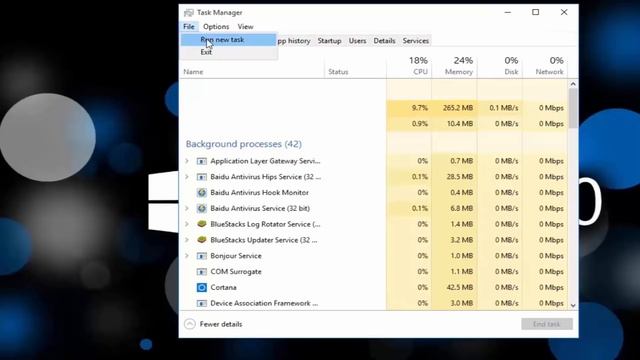The image size is (640, 360).
Task: Expand Application Layer Gateway Service row
Action: [187, 161]
